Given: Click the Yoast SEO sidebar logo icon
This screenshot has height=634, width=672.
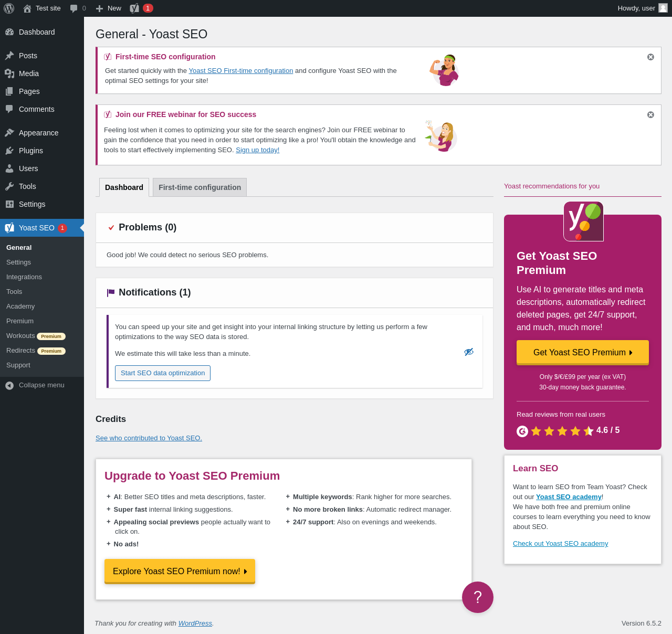Looking at the screenshot, I should tap(9, 228).
